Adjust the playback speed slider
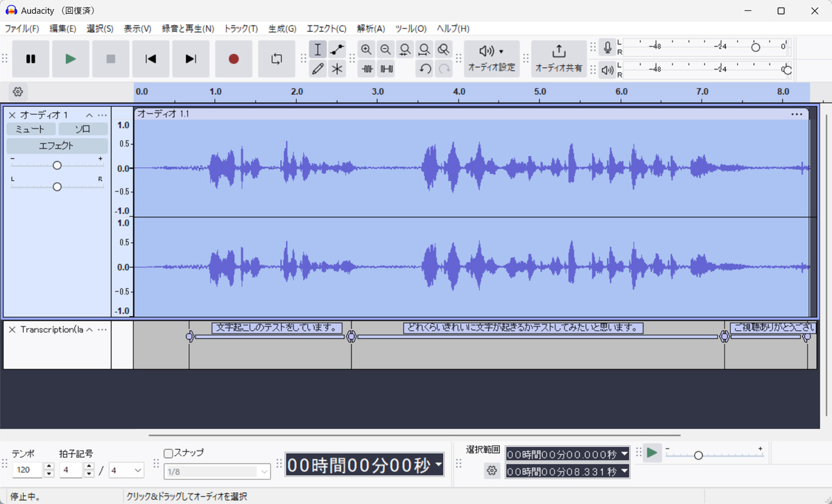The image size is (832, 504). tap(698, 455)
